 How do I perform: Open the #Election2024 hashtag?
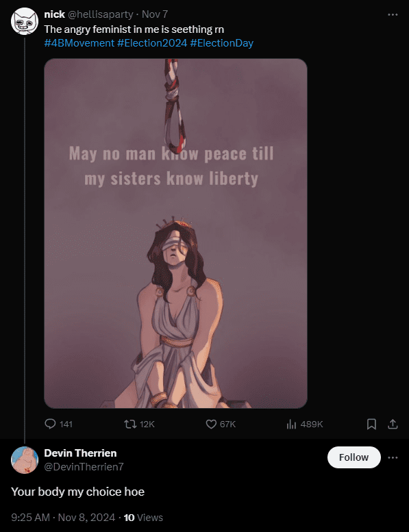pyautogui.click(x=152, y=43)
